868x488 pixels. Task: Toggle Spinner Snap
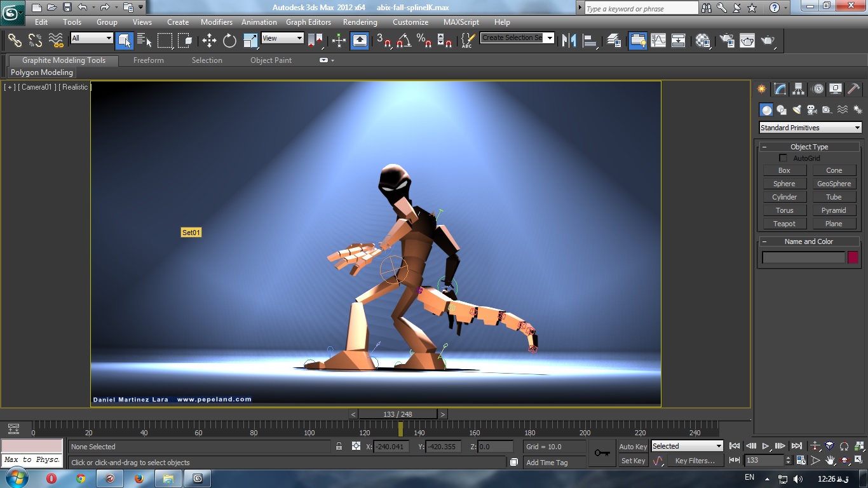point(445,41)
